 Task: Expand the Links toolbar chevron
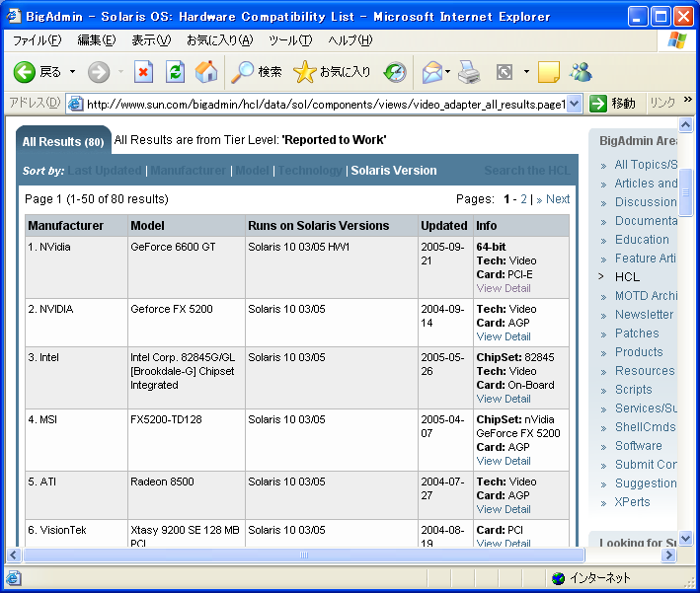[688, 100]
